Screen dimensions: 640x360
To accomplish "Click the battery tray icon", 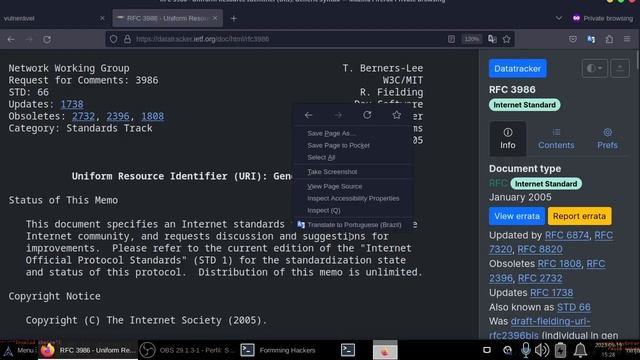I will [x=560, y=350].
